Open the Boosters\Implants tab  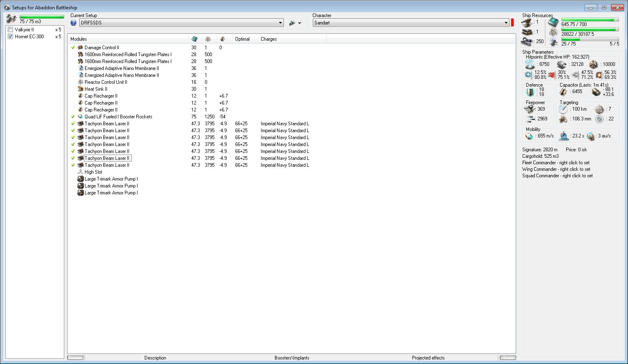click(x=292, y=358)
